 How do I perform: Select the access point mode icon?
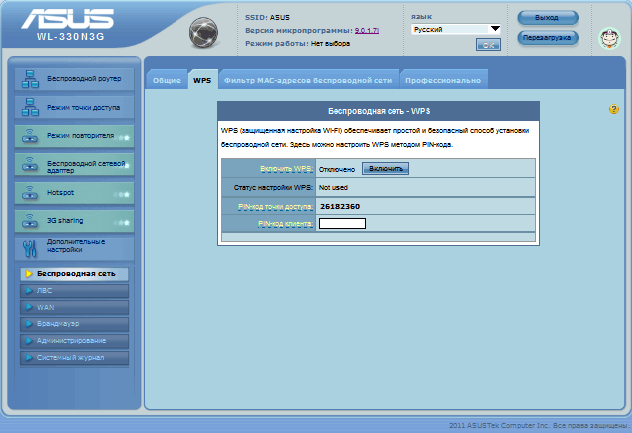click(29, 106)
